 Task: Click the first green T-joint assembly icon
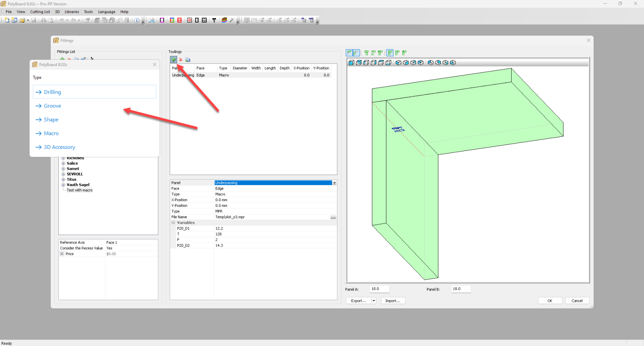tap(366, 53)
